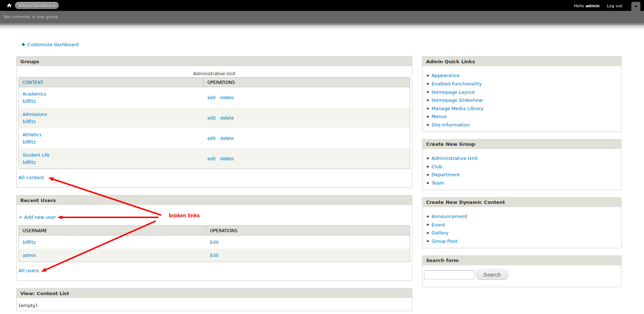Click the Groups panel heading

point(30,61)
